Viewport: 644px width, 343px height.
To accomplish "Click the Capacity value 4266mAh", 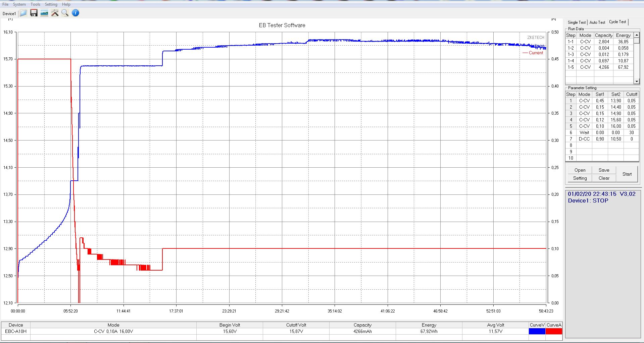I will [x=362, y=331].
